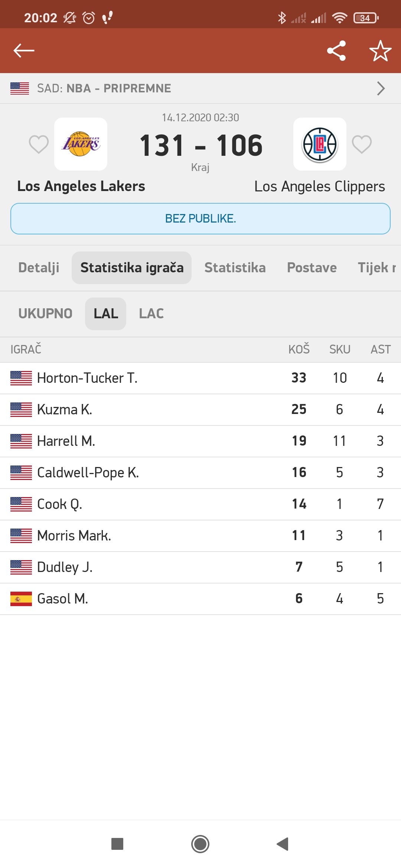Filter player stats by LAC
Viewport: 401px width, 868px height.
pos(151,313)
